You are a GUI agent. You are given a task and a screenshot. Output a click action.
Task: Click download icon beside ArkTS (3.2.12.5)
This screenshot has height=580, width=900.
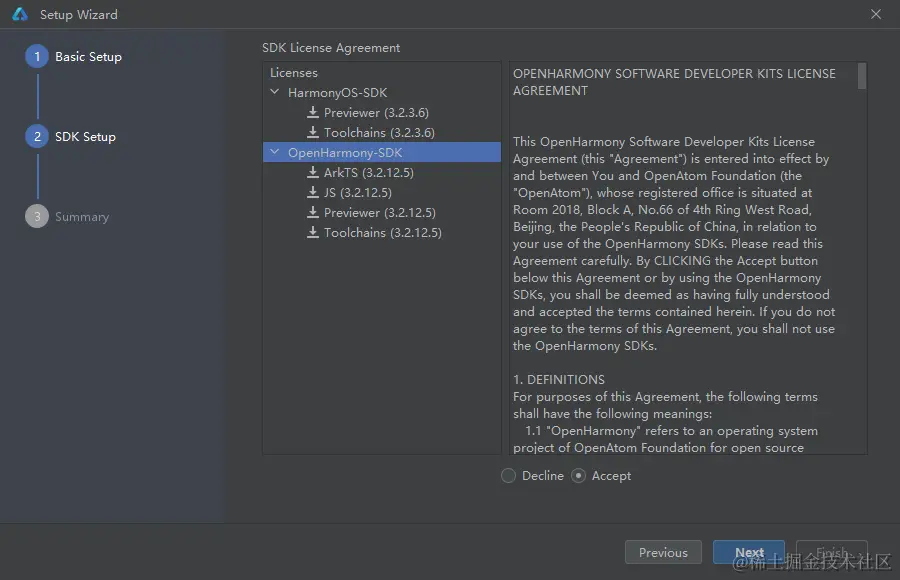coord(313,172)
